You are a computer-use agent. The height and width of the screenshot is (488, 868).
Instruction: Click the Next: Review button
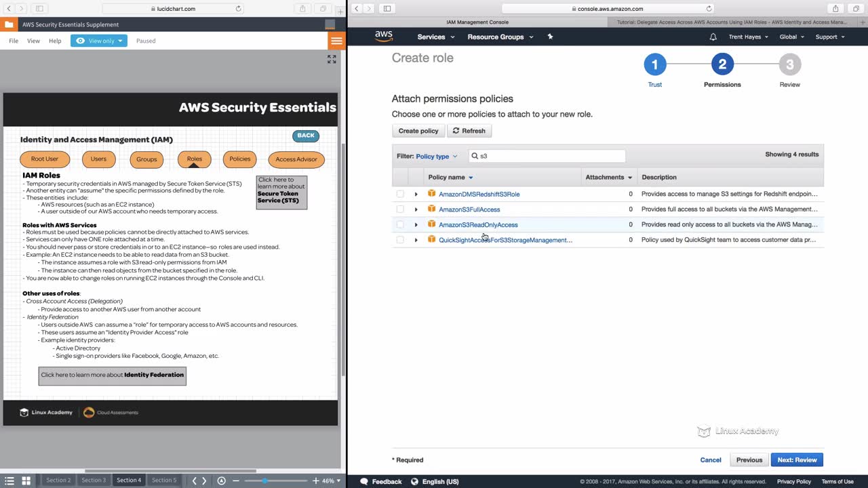tap(797, 460)
